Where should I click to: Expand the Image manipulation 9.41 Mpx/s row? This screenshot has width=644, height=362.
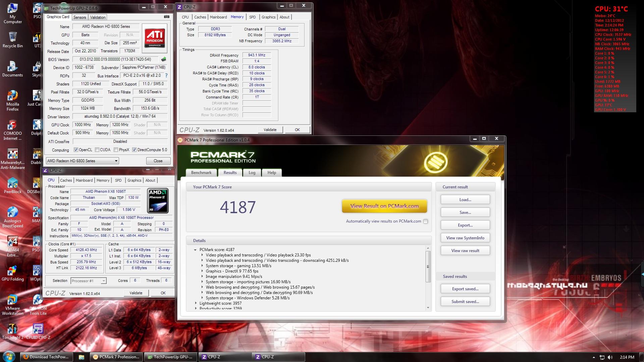click(x=202, y=277)
